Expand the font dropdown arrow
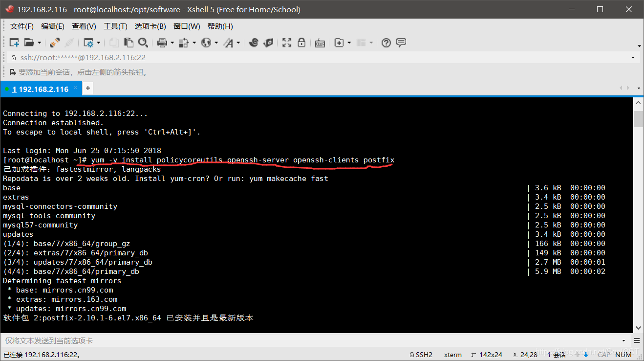Screen dimensions: 644x361 238,43
